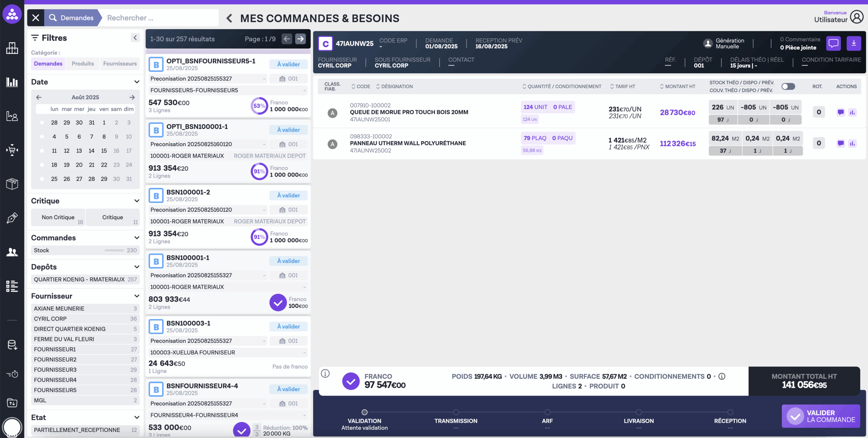Click comment icon on PANNEAU UTHERM row

840,144
